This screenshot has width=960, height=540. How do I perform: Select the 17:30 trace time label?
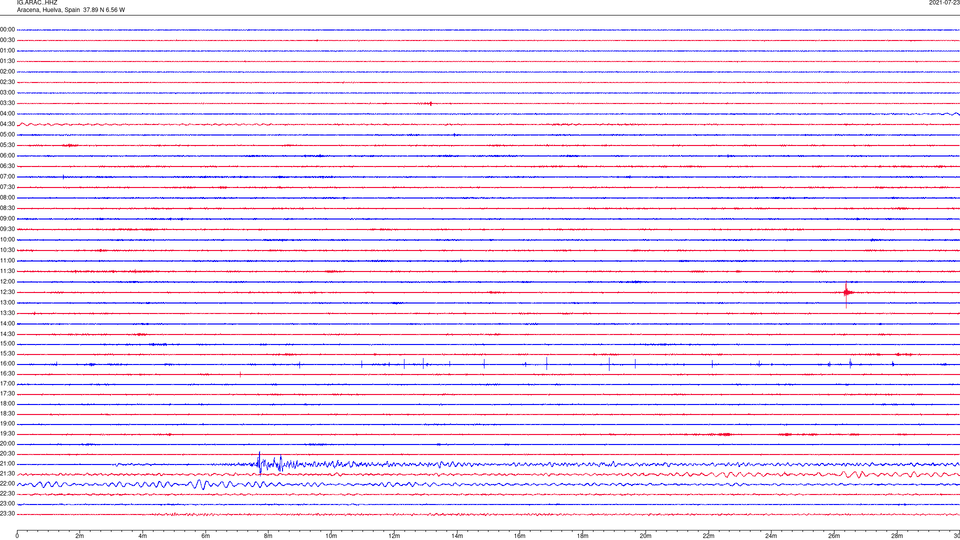coord(7,394)
